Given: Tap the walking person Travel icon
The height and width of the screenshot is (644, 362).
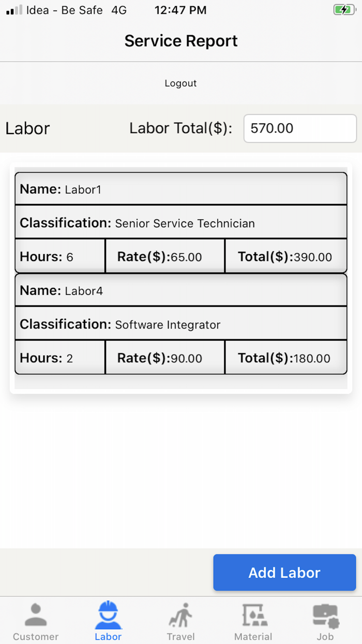Looking at the screenshot, I should pos(180,613).
